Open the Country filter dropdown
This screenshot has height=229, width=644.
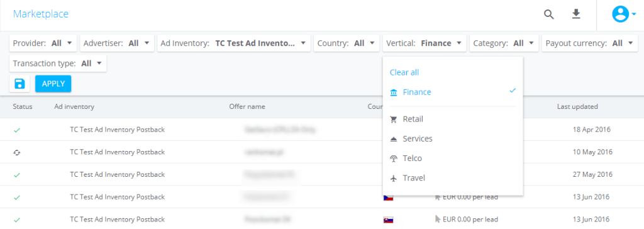pos(347,43)
